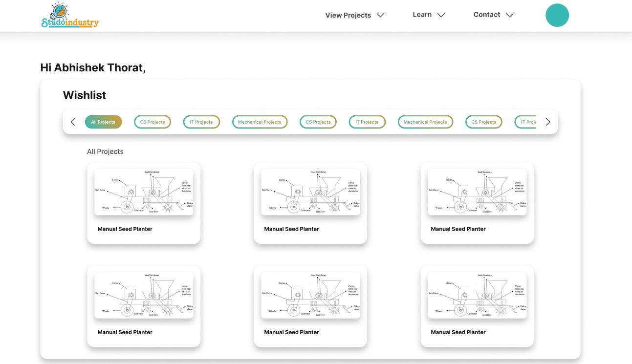
Task: Select the second CS Projects filter pill
Action: [318, 122]
